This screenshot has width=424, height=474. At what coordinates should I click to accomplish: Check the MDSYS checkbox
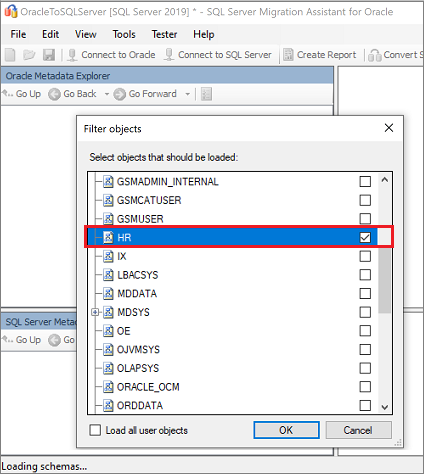coord(365,312)
